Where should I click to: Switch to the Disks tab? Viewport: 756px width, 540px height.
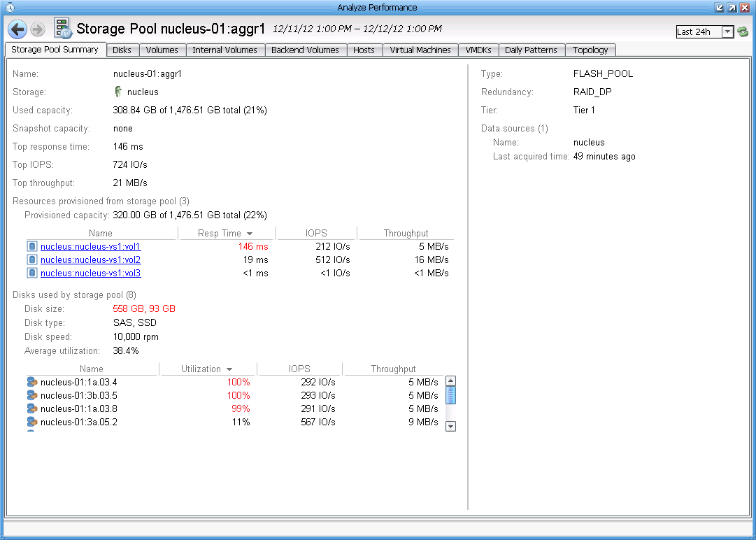pos(122,50)
